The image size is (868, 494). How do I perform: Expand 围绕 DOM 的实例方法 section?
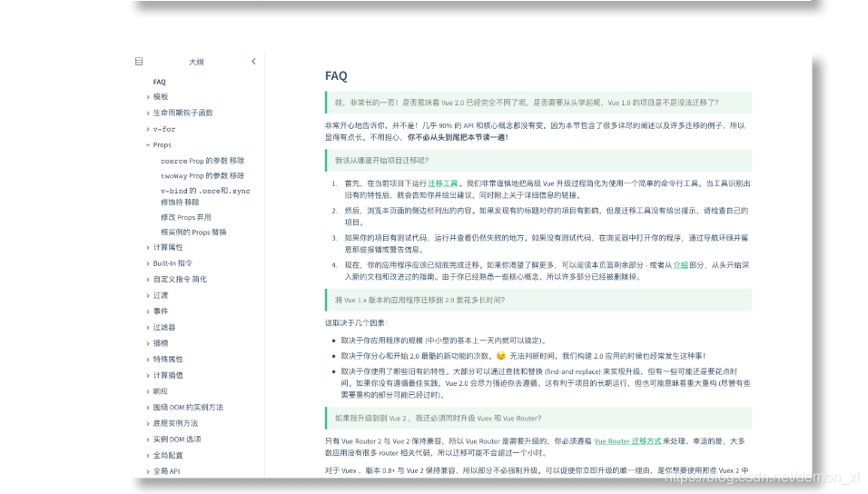[148, 408]
